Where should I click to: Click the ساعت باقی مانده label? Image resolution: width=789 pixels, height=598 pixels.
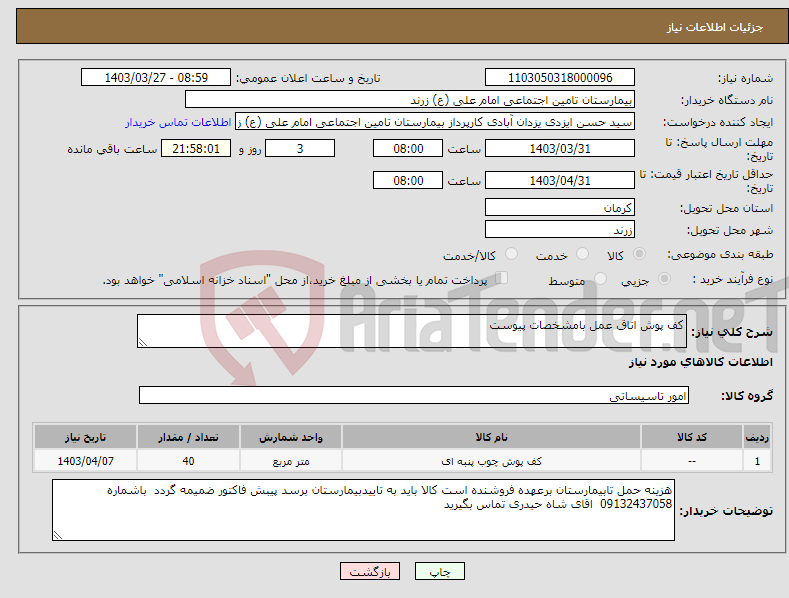pos(112,150)
